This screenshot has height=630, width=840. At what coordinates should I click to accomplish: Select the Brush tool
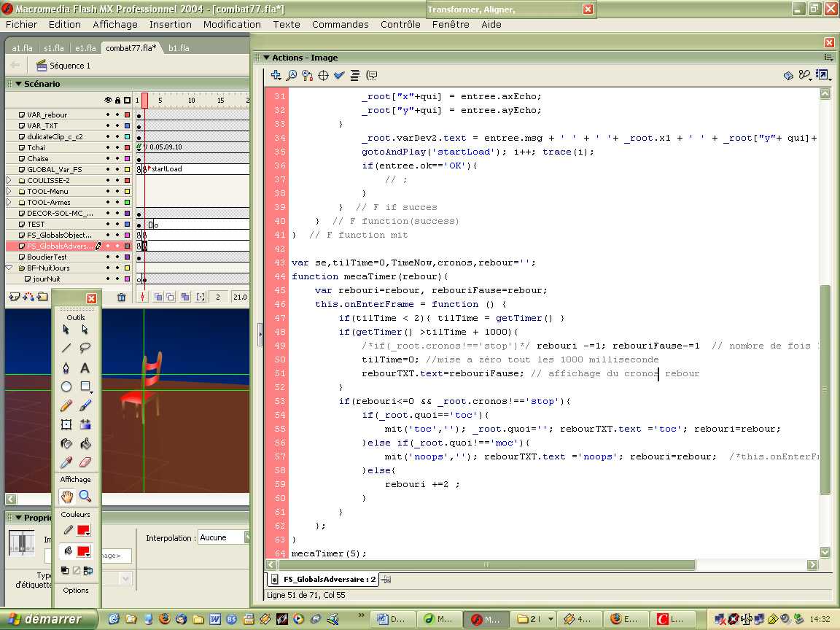tap(85, 405)
